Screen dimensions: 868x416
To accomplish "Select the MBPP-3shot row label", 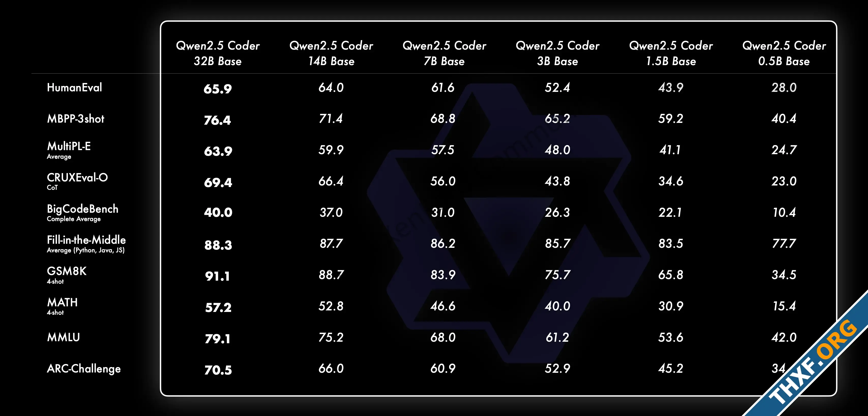I will pos(76,119).
